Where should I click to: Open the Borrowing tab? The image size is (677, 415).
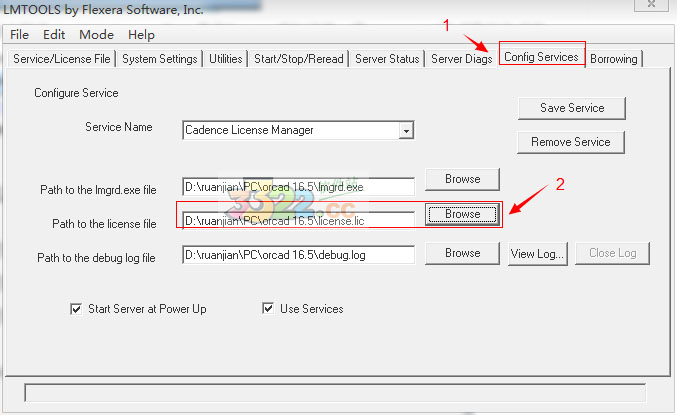click(x=614, y=59)
